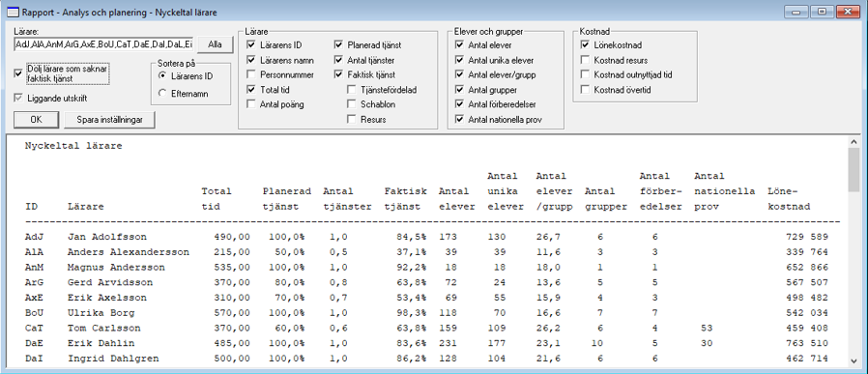
Task: Click Spara inställningar button
Action: [x=109, y=120]
